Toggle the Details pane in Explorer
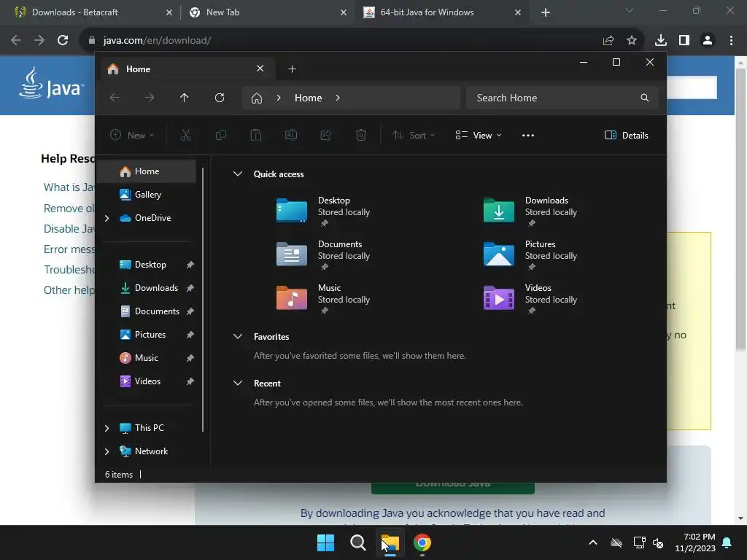The image size is (747, 560). pyautogui.click(x=627, y=135)
